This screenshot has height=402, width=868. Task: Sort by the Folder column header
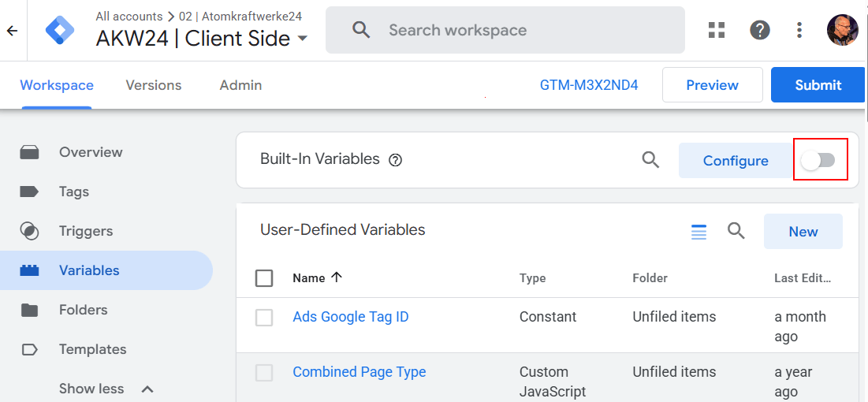(650, 278)
